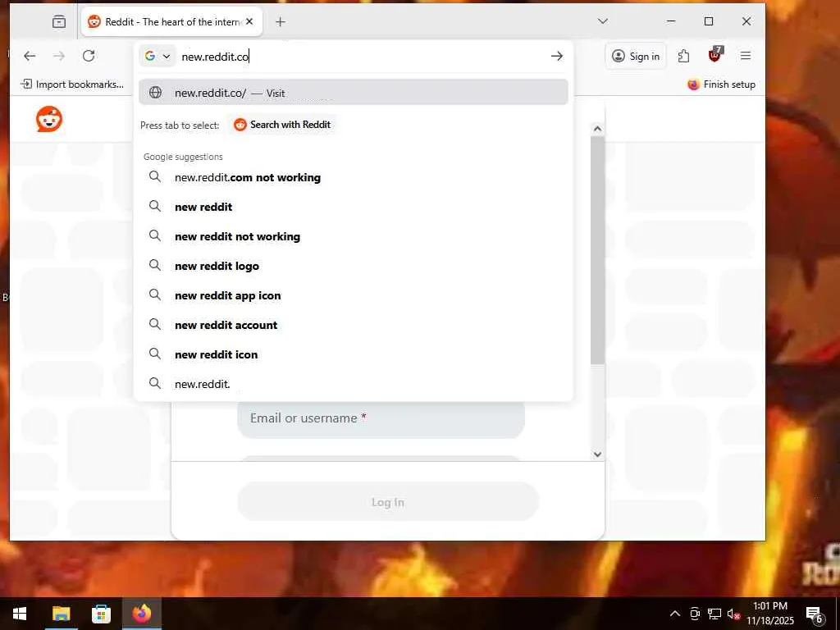Open a new tab with plus button
Screen dimensions: 840x630
click(281, 21)
